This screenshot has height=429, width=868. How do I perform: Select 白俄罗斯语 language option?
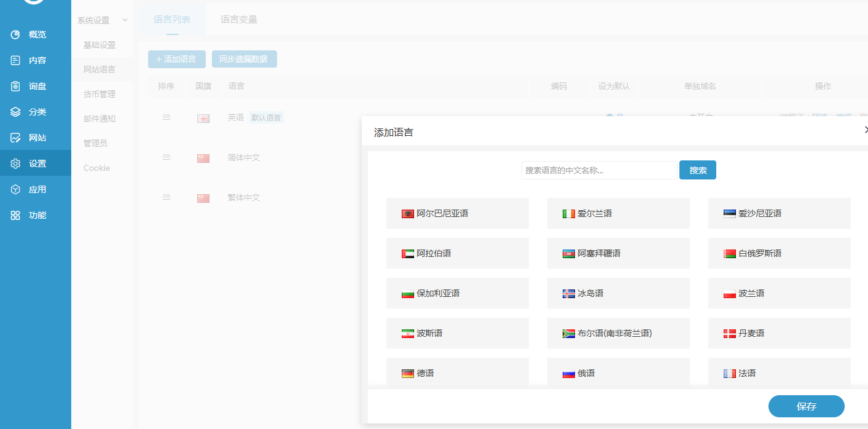[x=779, y=253]
